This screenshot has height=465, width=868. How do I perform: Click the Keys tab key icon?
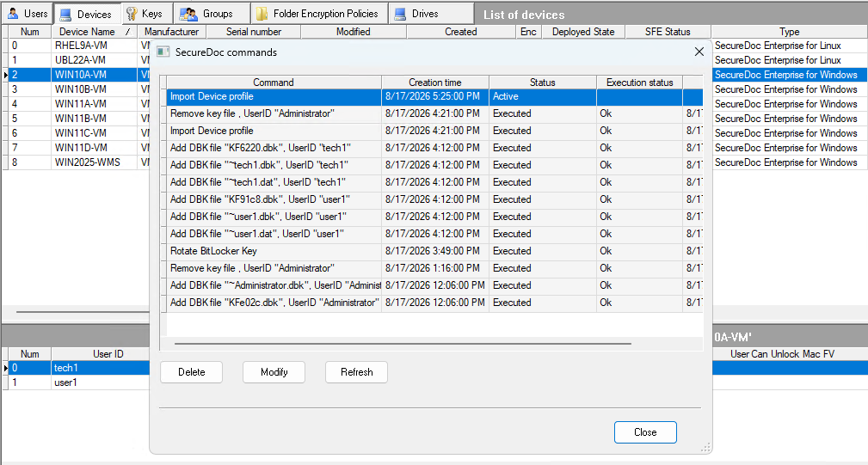pos(132,13)
